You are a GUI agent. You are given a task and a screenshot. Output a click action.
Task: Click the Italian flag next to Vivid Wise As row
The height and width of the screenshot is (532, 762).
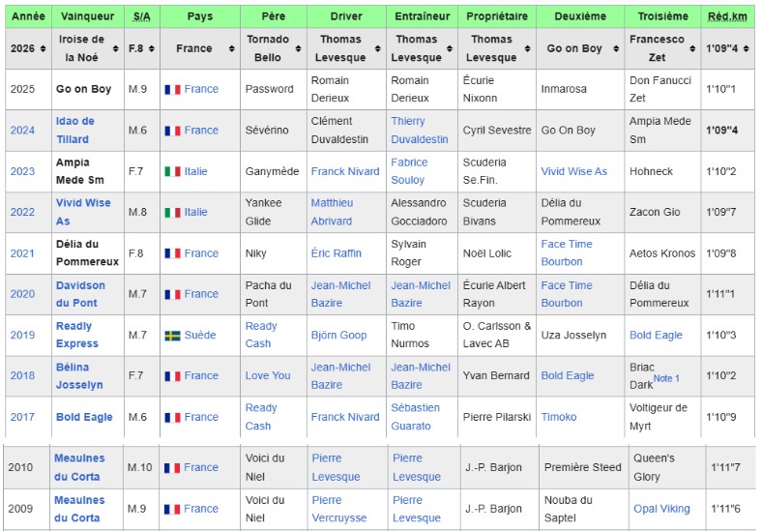pos(172,213)
